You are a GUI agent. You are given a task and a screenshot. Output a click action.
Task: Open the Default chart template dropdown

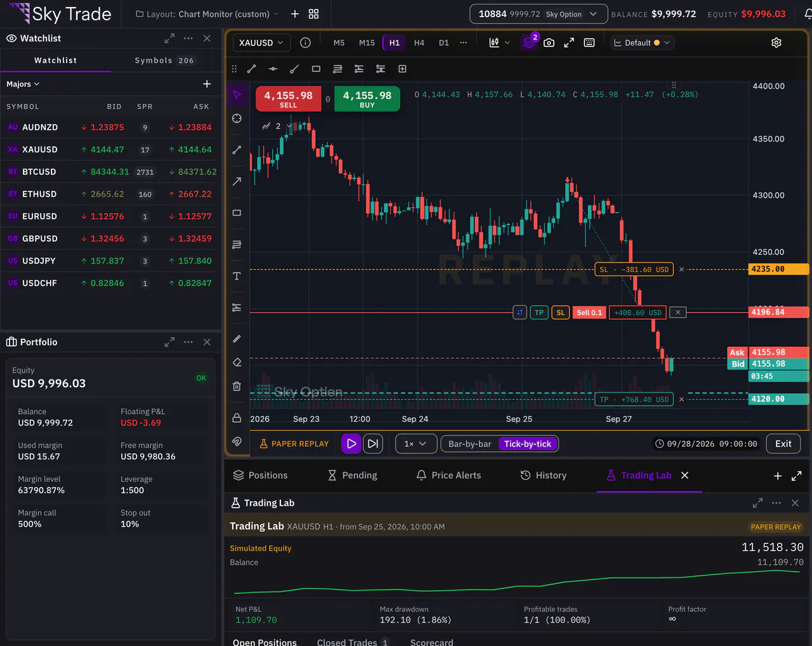pos(642,42)
